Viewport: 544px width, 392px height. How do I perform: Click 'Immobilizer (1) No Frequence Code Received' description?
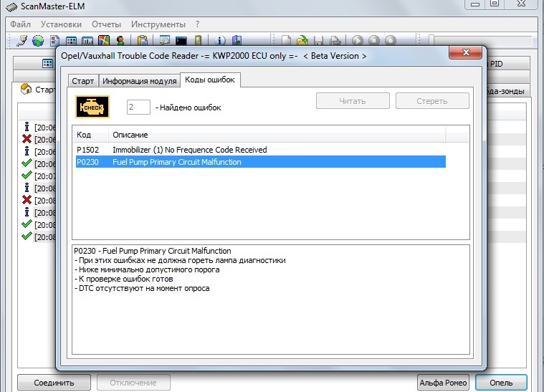click(x=190, y=150)
